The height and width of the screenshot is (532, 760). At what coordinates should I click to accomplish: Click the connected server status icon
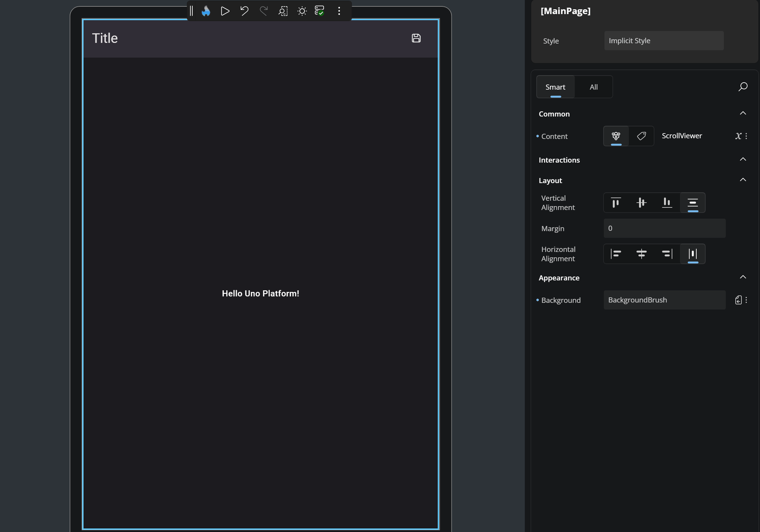[319, 11]
